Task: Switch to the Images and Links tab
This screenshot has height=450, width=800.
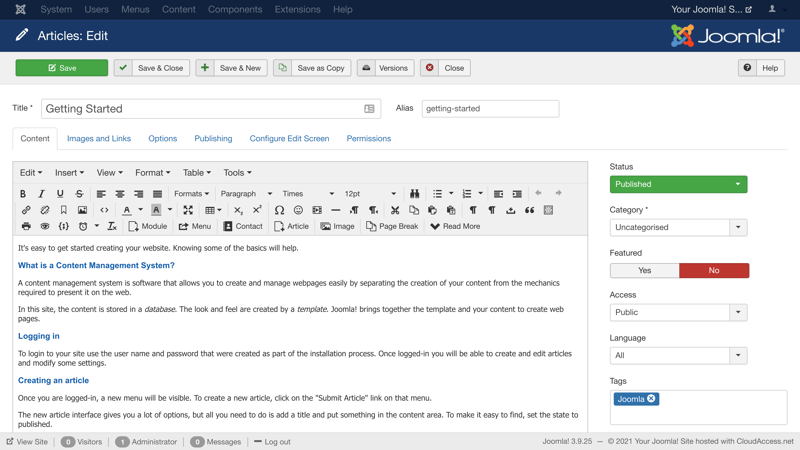Action: tap(99, 139)
